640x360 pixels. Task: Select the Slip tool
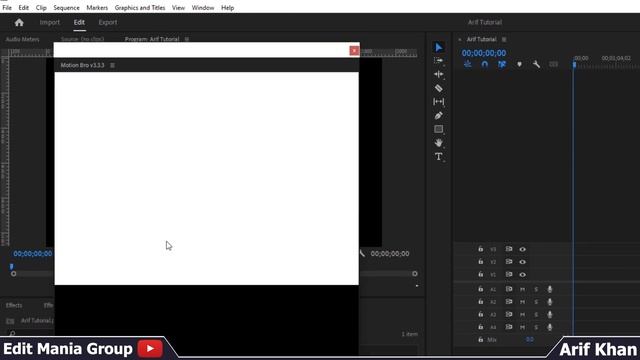(439, 102)
